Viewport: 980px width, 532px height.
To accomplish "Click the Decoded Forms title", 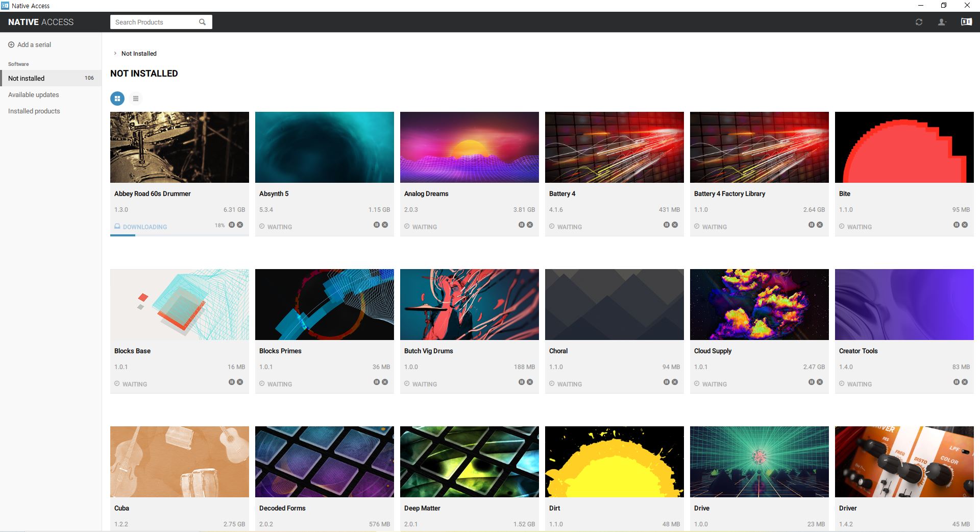I will pos(282,508).
